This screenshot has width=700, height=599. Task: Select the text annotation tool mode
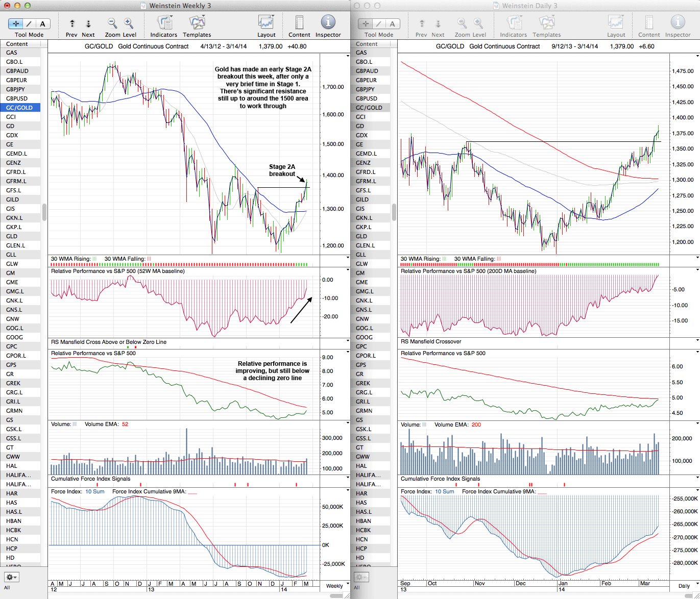click(42, 23)
